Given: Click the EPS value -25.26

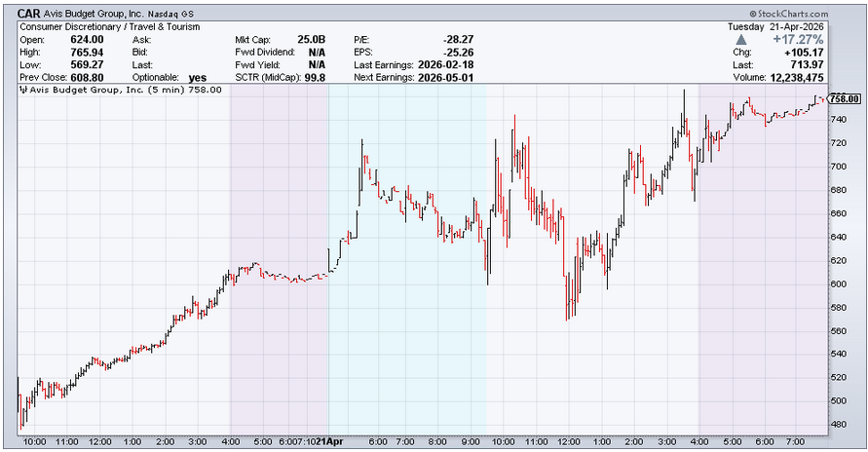Looking at the screenshot, I should (x=459, y=53).
